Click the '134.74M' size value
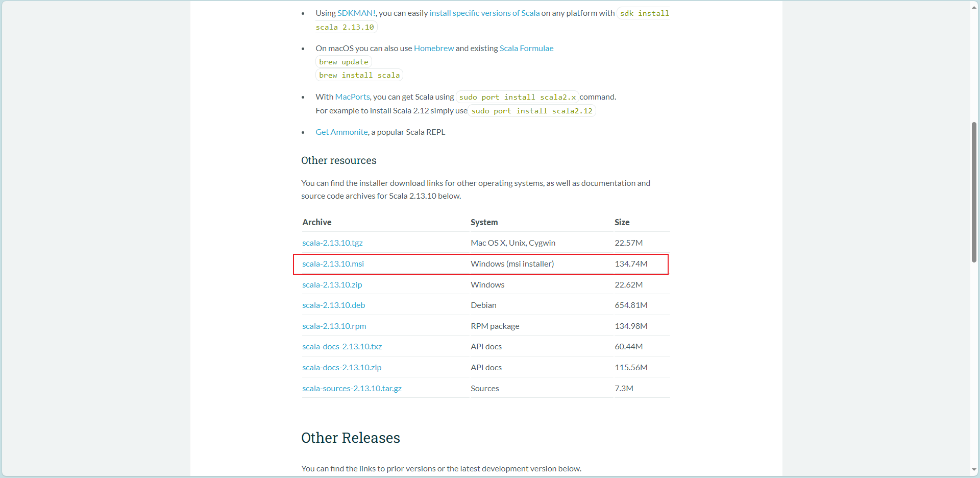The width and height of the screenshot is (980, 478). pos(631,264)
